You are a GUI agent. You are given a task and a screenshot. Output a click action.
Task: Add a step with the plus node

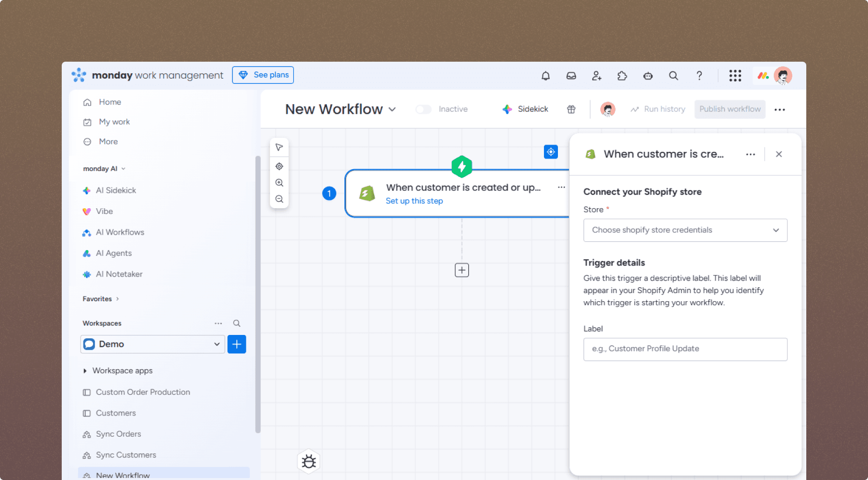point(461,270)
